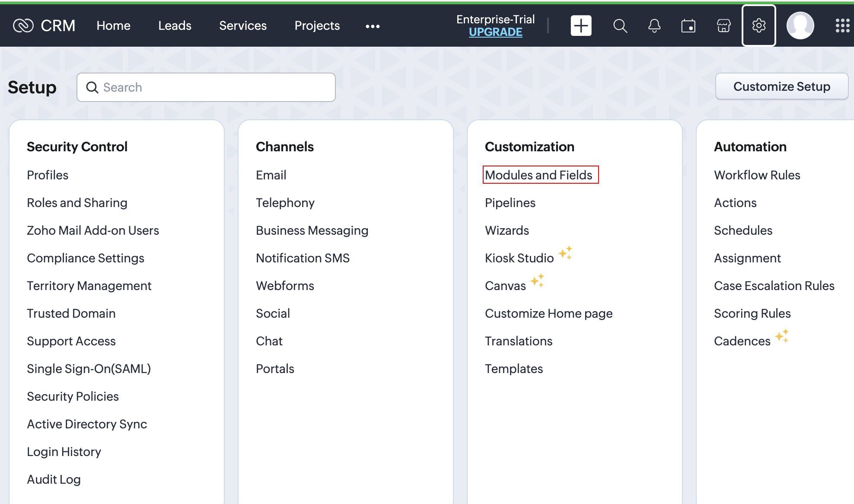Image resolution: width=854 pixels, height=504 pixels.
Task: Click the magnifier search icon in top bar
Action: coord(620,26)
